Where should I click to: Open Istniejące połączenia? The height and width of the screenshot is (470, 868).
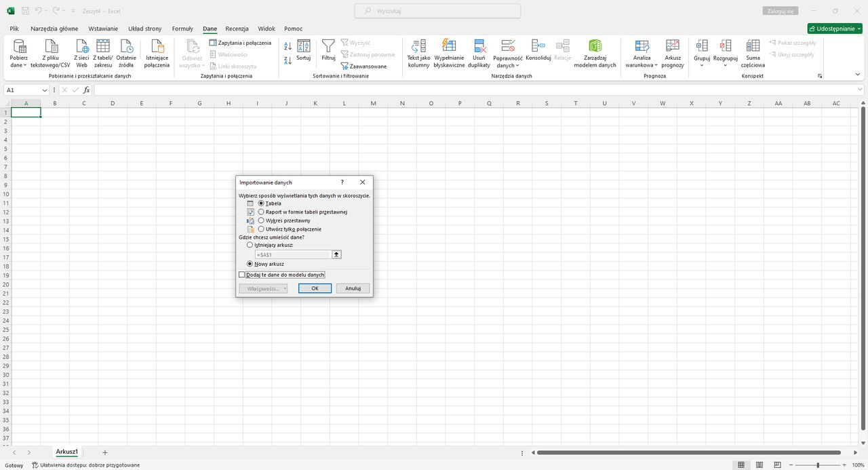(x=157, y=53)
